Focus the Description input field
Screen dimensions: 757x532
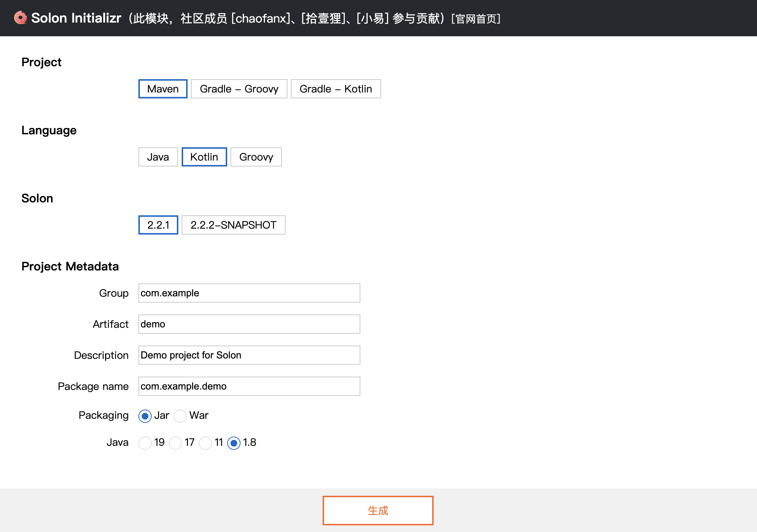coord(249,355)
